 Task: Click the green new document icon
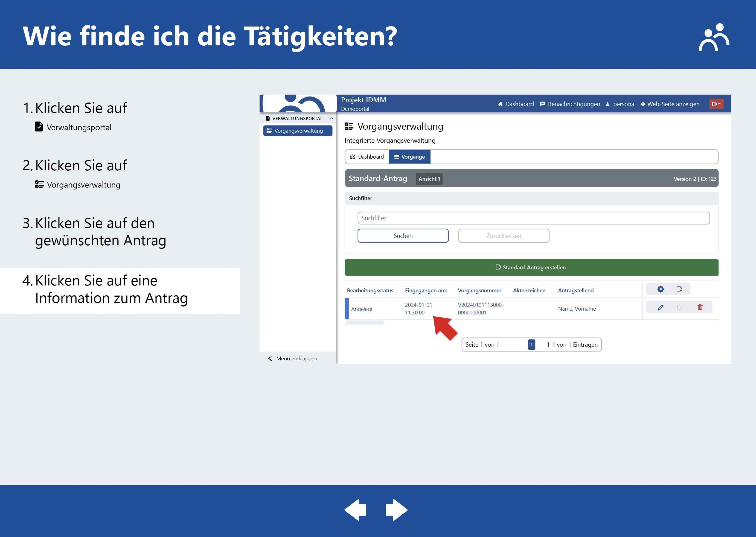[679, 289]
